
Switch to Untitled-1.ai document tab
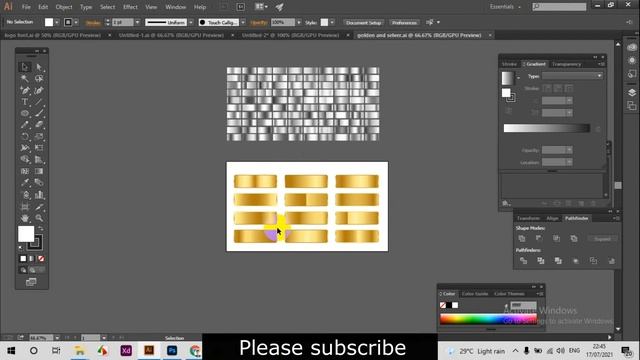click(x=171, y=36)
